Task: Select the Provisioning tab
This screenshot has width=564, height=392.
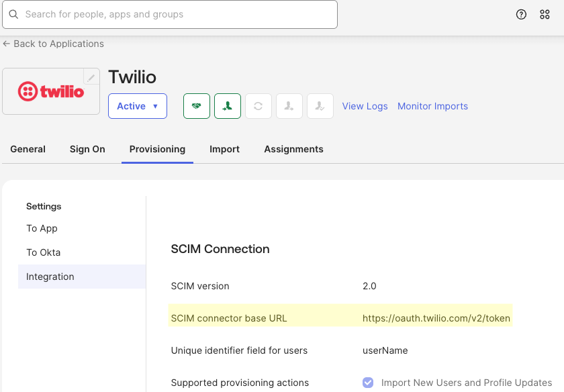Action: click(157, 149)
